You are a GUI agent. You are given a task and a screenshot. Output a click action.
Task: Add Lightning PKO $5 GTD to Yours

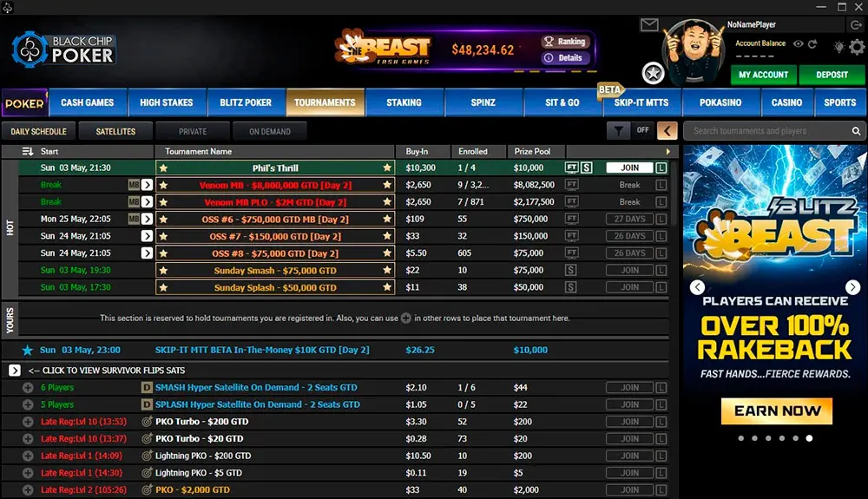(x=28, y=473)
